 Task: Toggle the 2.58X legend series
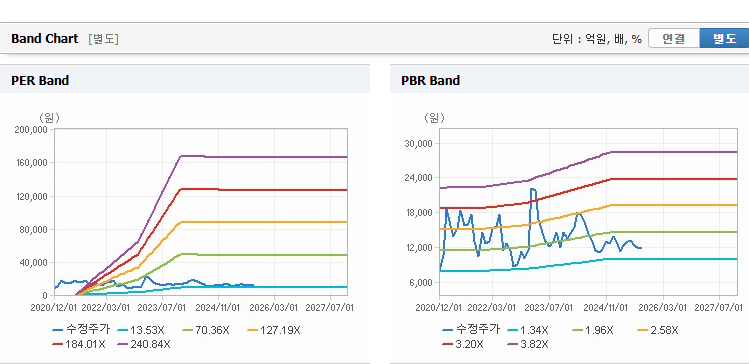[658, 330]
